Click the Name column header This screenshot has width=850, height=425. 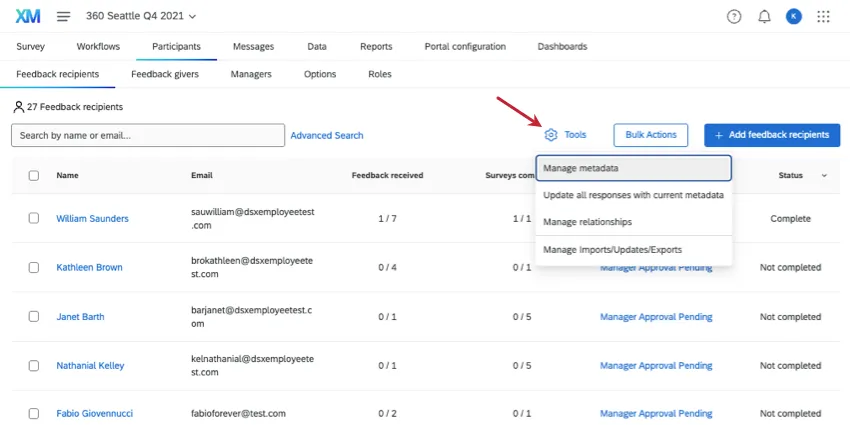click(67, 175)
